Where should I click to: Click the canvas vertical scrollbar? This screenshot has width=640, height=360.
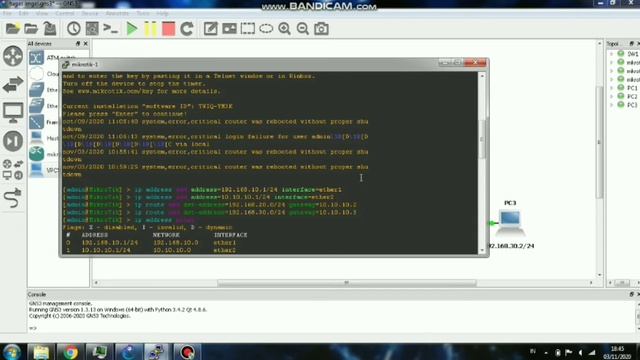(599, 142)
